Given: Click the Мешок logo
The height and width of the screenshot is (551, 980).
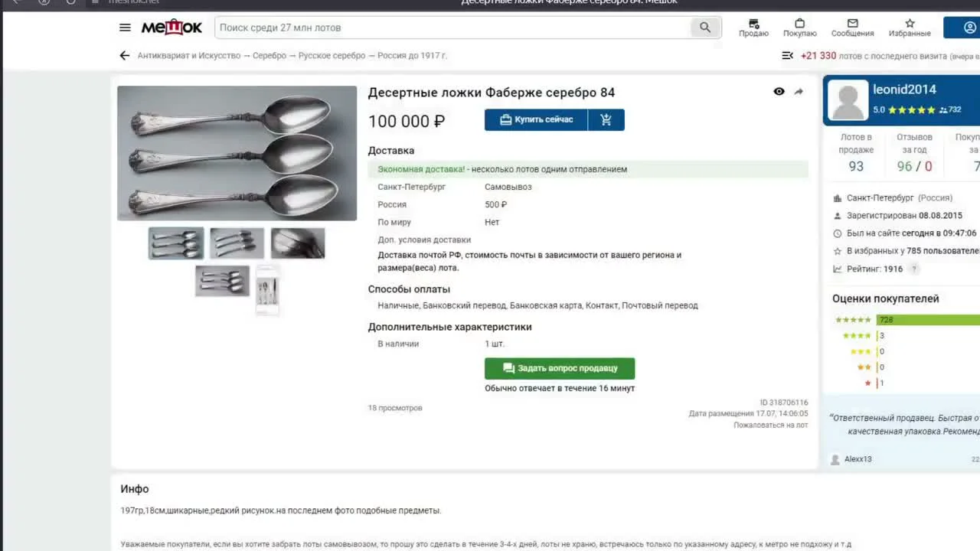Looking at the screenshot, I should pos(171,28).
